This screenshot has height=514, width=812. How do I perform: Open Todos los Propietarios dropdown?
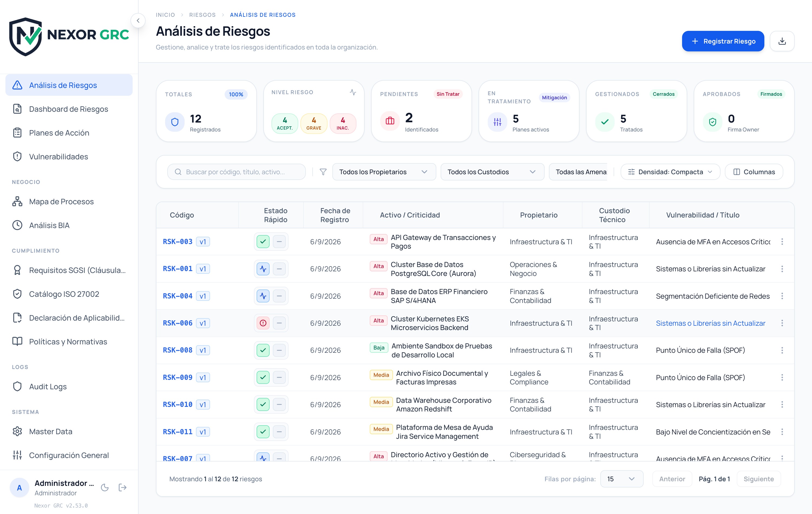click(384, 172)
